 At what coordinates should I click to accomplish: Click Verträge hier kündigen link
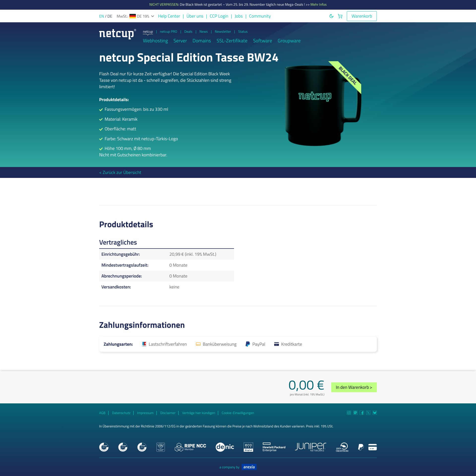tap(199, 413)
